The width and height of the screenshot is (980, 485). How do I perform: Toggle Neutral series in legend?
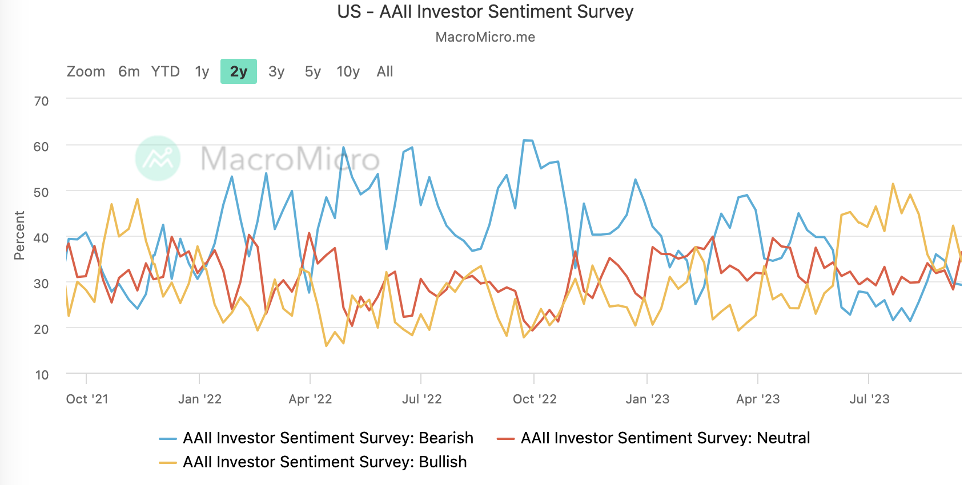tap(665, 438)
